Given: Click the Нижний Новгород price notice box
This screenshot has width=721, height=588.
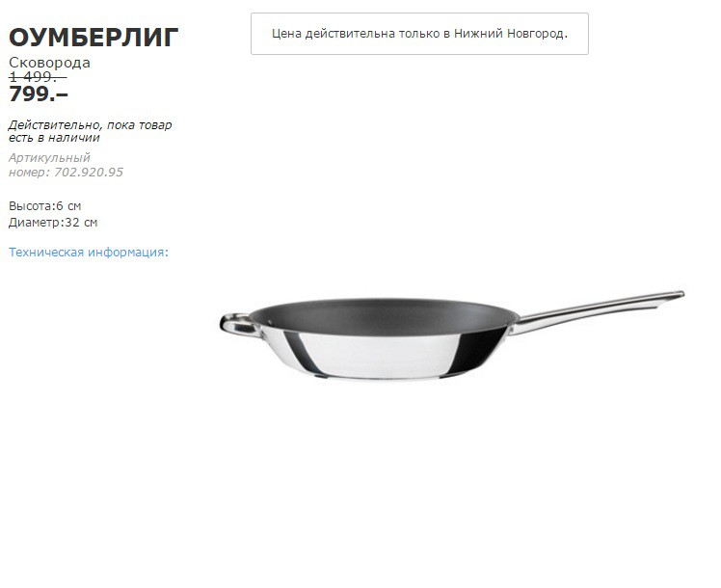Looking at the screenshot, I should click(419, 34).
